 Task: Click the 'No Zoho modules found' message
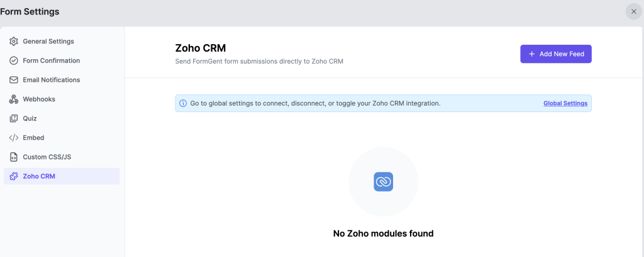(383, 234)
